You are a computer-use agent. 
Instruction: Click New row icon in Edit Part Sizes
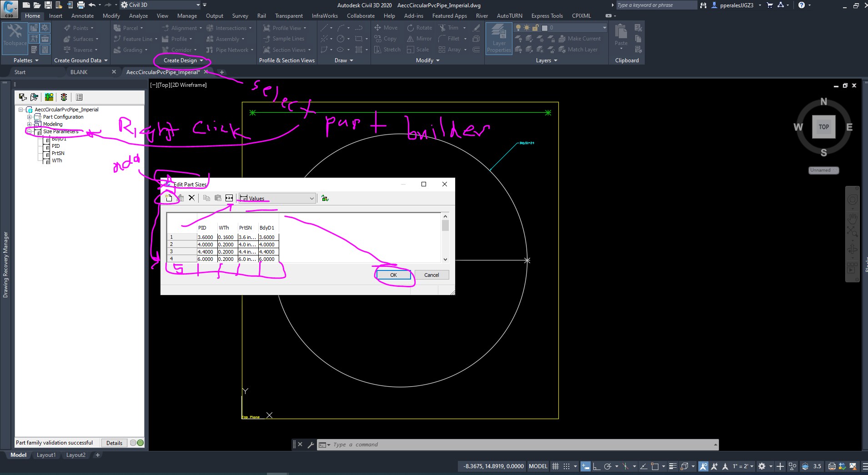pos(169,198)
